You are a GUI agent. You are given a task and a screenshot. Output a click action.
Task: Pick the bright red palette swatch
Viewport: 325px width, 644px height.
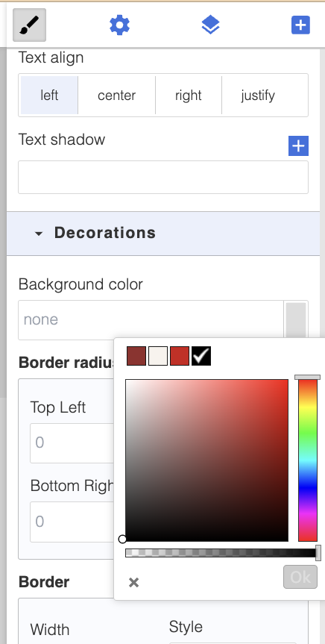180,356
